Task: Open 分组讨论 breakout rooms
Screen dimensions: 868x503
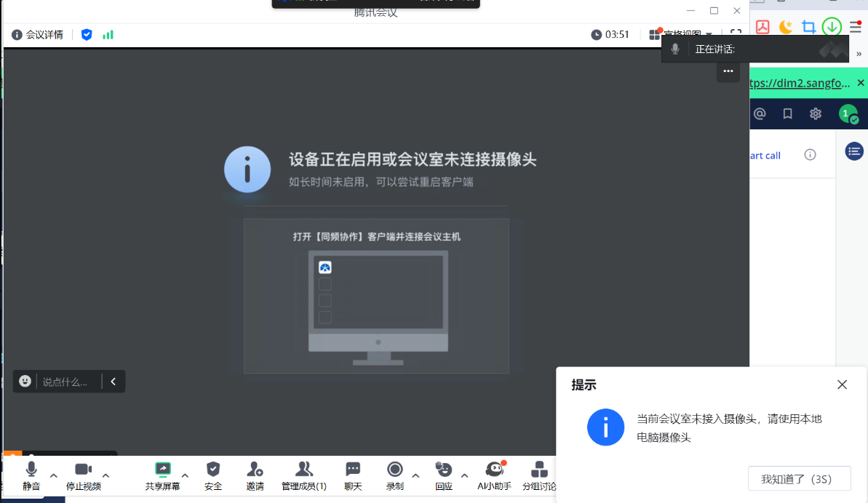Action: point(539,476)
